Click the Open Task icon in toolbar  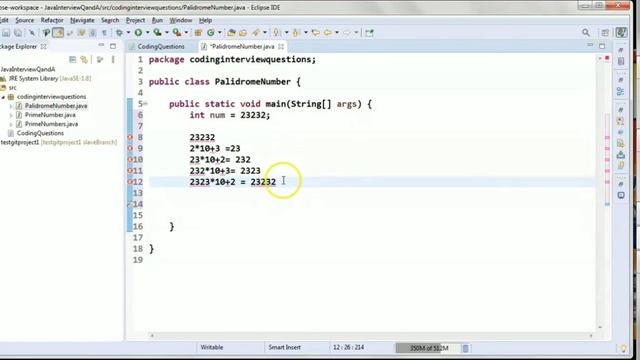tap(243, 33)
